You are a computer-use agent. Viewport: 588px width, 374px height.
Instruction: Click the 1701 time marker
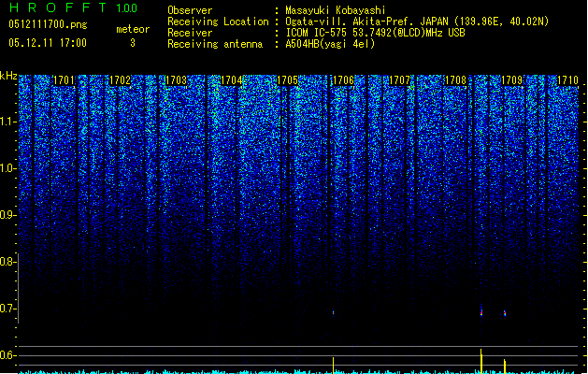tap(64, 80)
